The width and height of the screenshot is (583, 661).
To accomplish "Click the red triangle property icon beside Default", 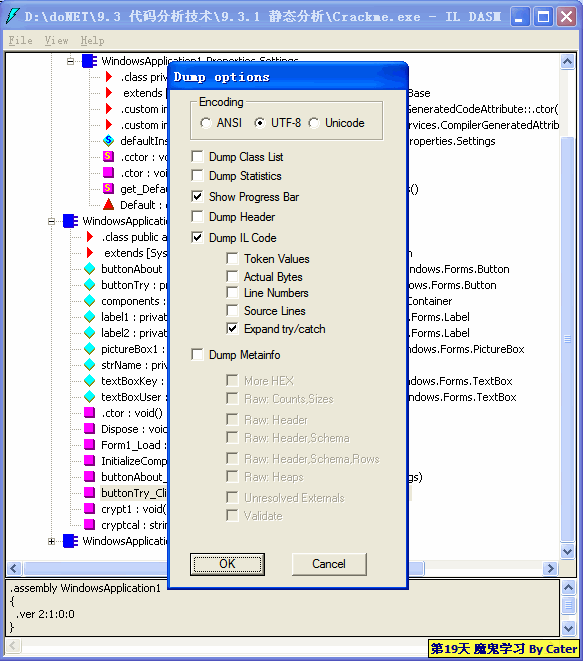I will click(x=108, y=204).
